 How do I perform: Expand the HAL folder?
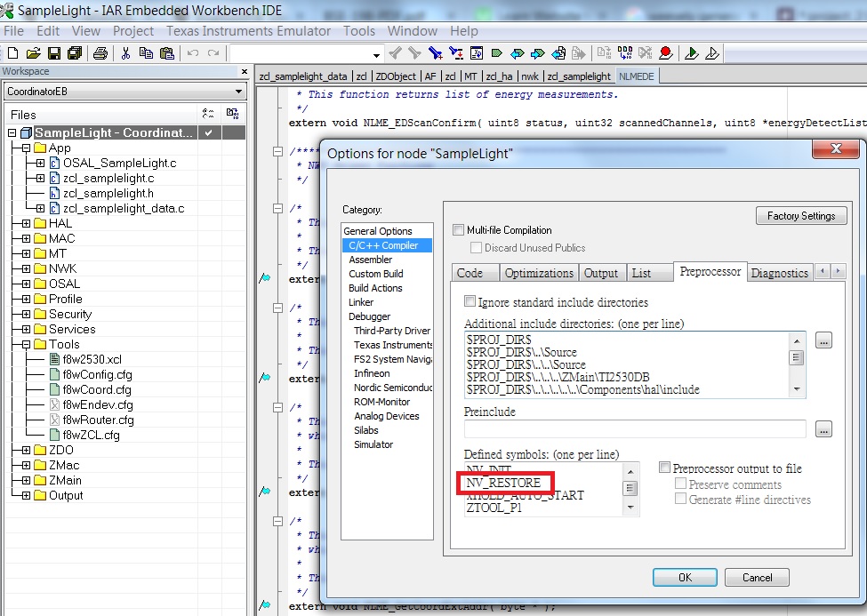[x=26, y=223]
